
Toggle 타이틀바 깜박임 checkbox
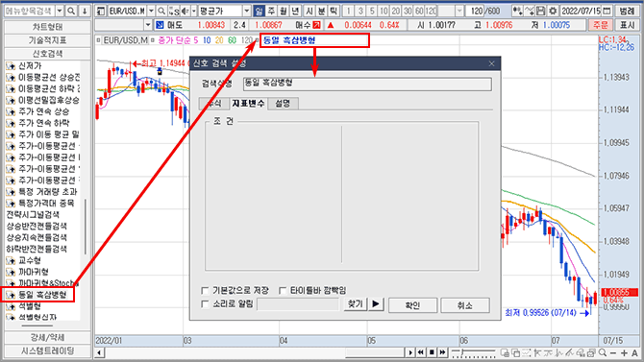tap(283, 291)
